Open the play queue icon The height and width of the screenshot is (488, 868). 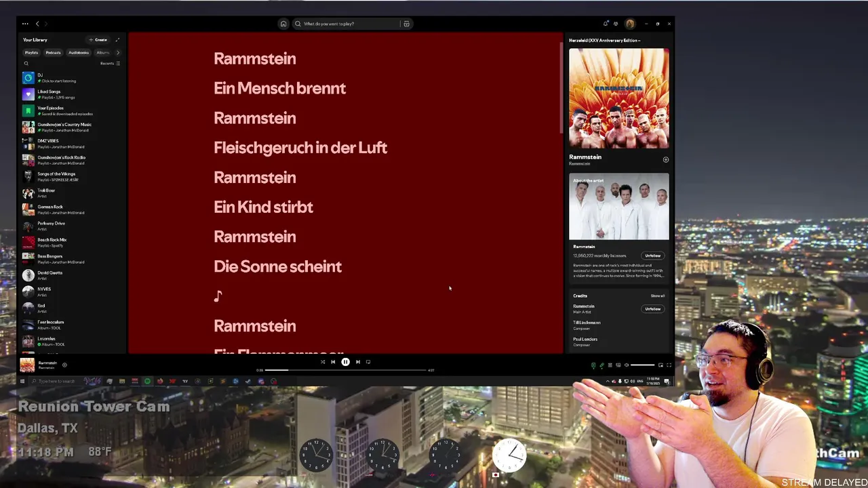(610, 365)
